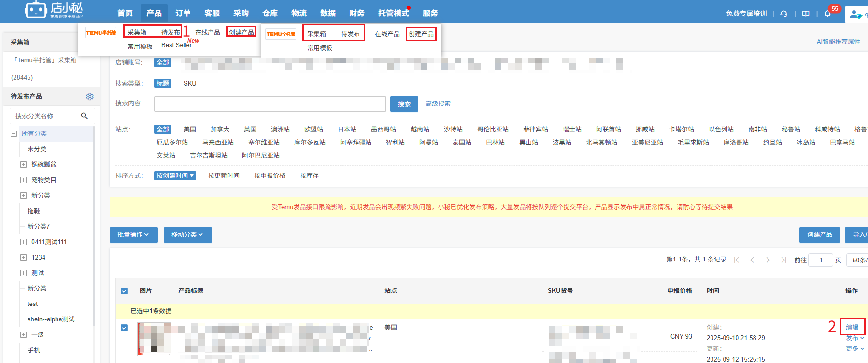Viewport: 868px width, 363px height.
Task: Open the 客服 top menu
Action: click(212, 13)
